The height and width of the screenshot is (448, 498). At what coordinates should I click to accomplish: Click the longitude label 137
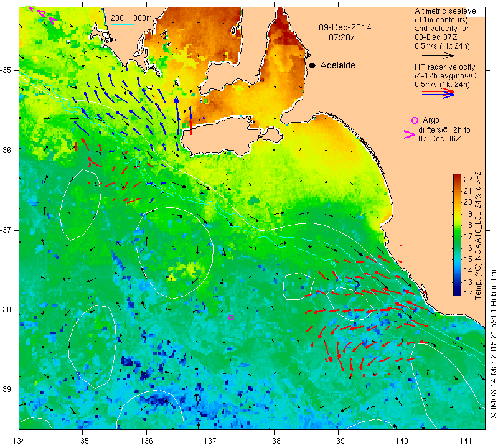click(210, 441)
